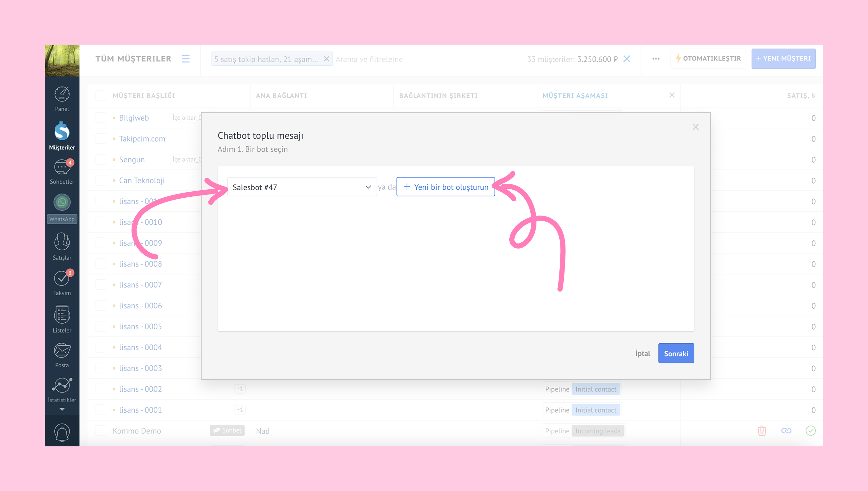The height and width of the screenshot is (491, 868).
Task: Click the Müşteri Aşaması column header
Action: tap(575, 95)
